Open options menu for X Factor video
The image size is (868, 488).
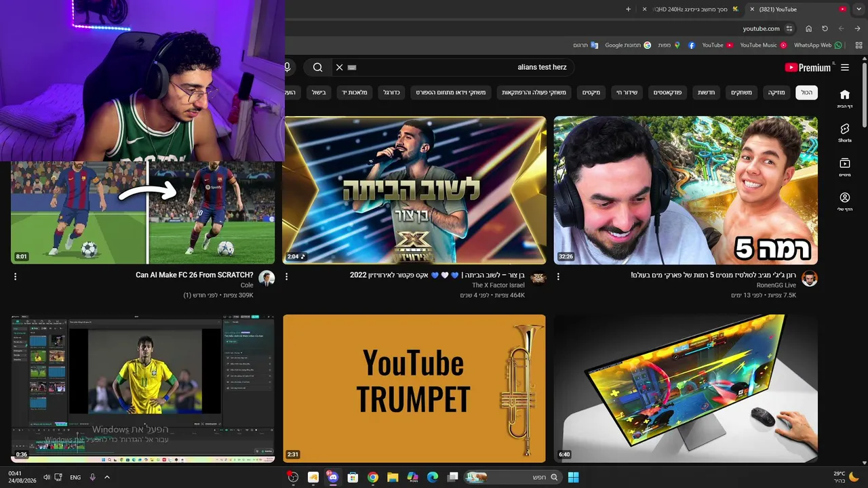pyautogui.click(x=286, y=277)
